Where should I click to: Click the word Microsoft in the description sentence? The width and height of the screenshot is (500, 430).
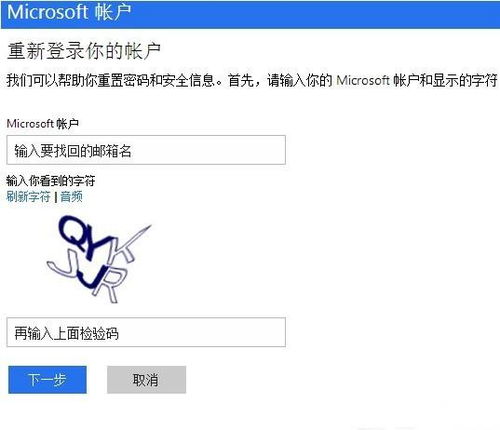tap(363, 80)
